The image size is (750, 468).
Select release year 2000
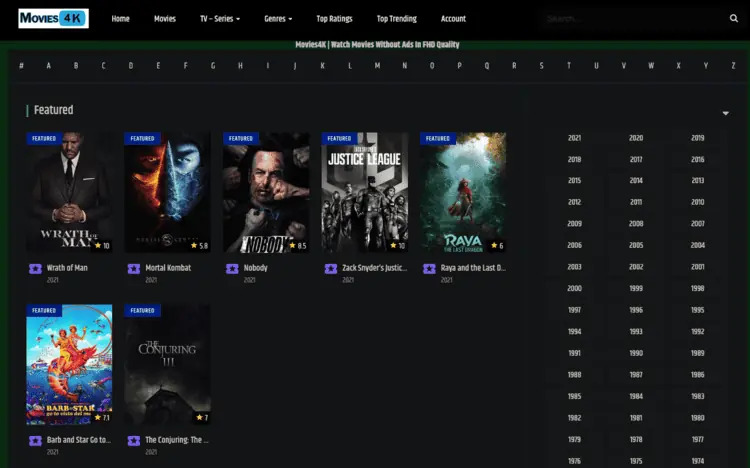[x=574, y=289]
